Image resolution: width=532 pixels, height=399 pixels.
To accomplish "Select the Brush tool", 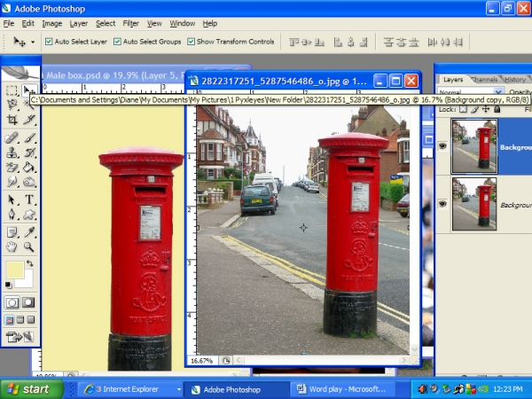I will [x=29, y=137].
